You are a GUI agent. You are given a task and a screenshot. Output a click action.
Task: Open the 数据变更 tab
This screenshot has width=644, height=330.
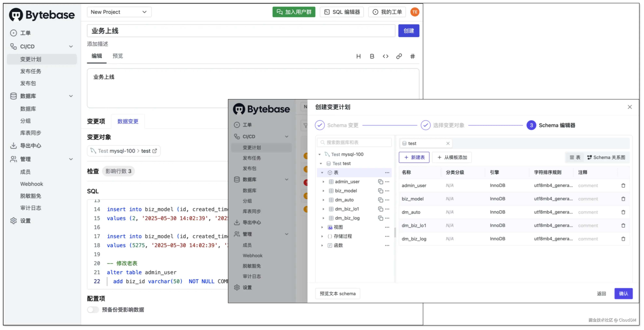point(128,122)
